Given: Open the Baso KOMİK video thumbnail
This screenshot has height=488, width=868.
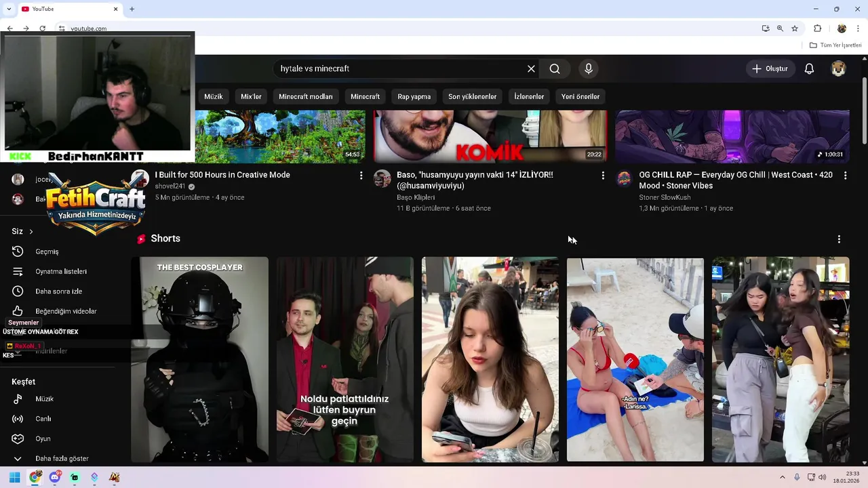Looking at the screenshot, I should tap(490, 136).
